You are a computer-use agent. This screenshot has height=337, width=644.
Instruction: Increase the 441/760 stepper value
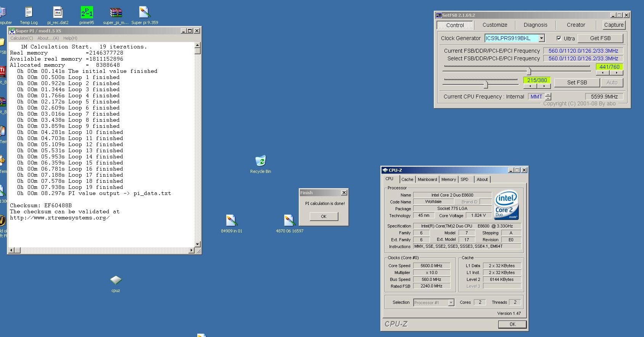[616, 73]
